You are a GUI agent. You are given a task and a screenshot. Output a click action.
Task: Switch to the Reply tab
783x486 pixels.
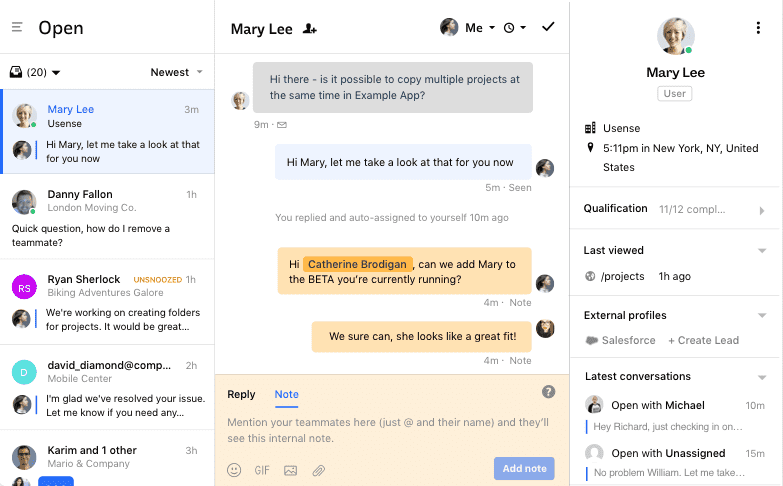(241, 394)
